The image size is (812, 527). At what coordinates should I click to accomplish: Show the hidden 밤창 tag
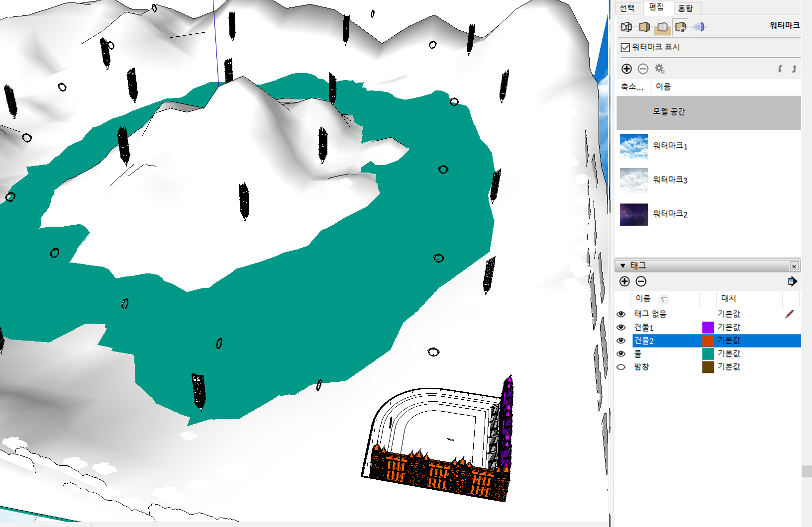621,367
